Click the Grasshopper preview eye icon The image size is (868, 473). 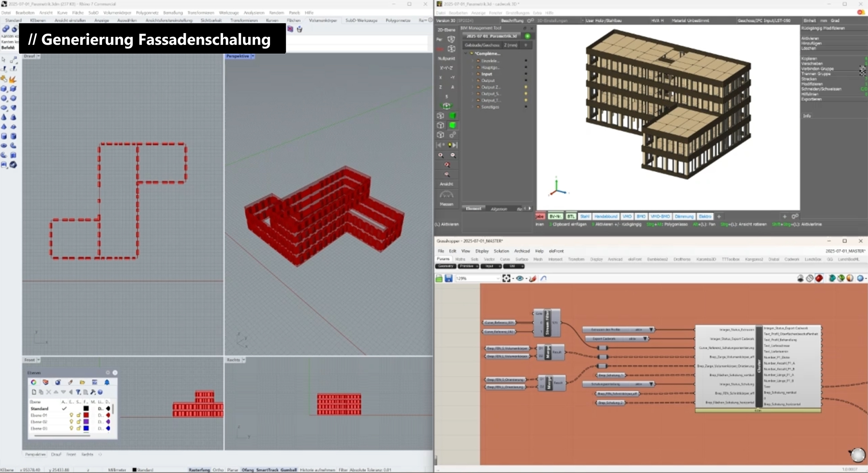(x=519, y=278)
